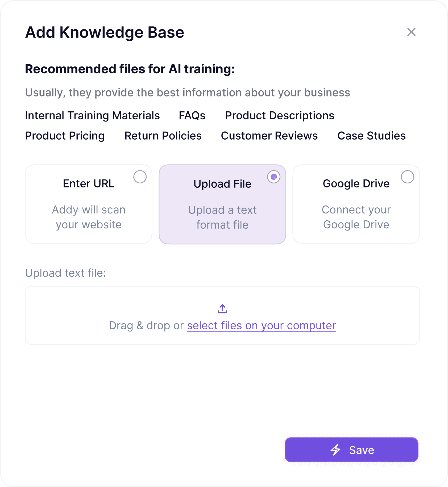Choose the Upload File option card
The width and height of the screenshot is (448, 487).
click(x=222, y=204)
